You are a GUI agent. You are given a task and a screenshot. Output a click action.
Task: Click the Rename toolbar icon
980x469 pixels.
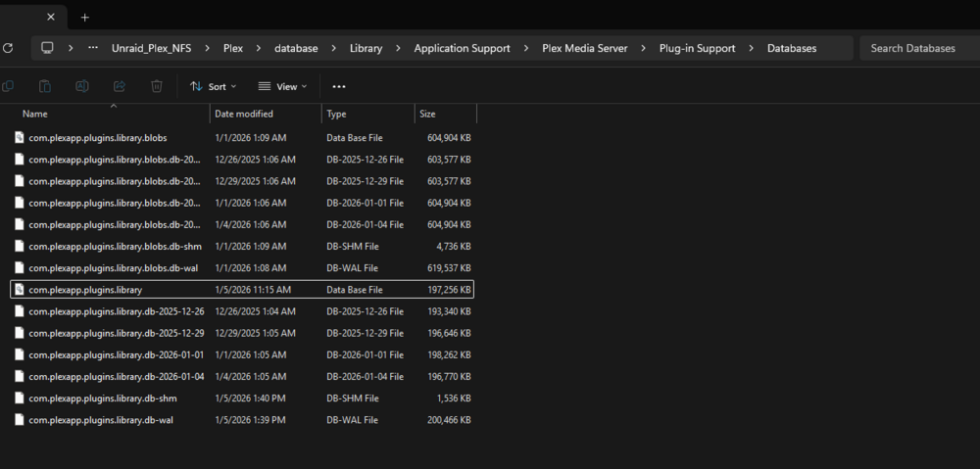click(x=82, y=86)
